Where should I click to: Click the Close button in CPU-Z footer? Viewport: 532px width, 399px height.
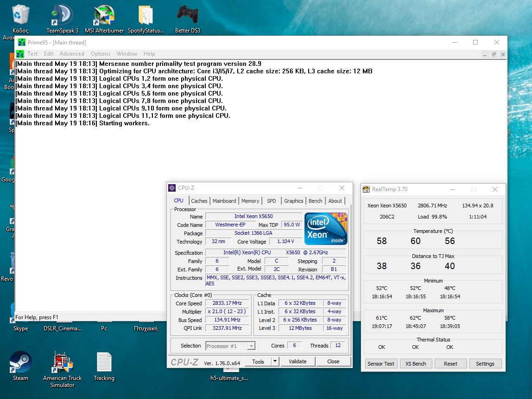tap(333, 361)
